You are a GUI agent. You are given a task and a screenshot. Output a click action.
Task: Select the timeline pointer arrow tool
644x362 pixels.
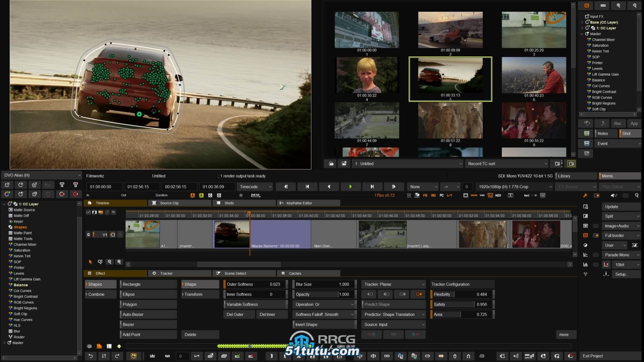(90, 262)
